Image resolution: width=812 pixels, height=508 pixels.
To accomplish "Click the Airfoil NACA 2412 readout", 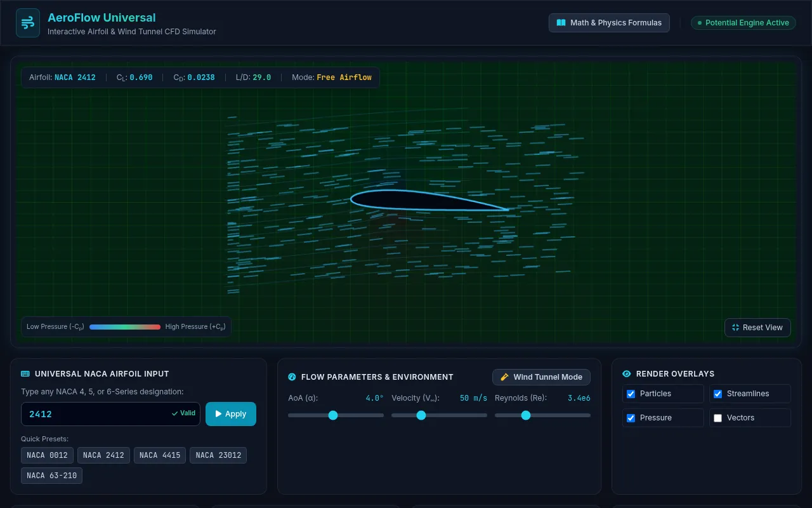I will [62, 77].
